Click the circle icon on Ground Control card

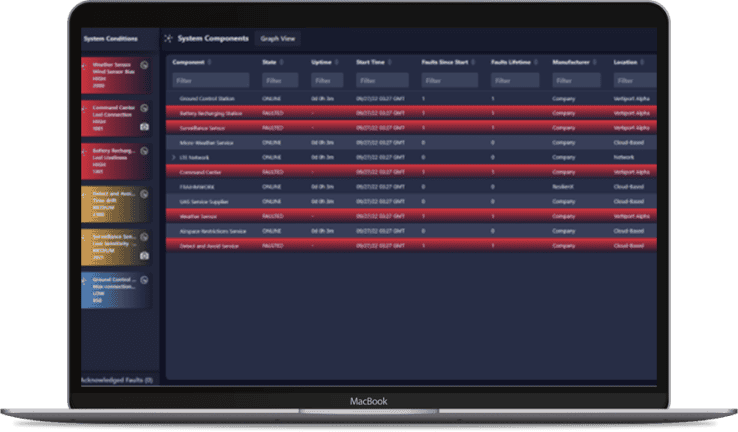click(x=144, y=280)
